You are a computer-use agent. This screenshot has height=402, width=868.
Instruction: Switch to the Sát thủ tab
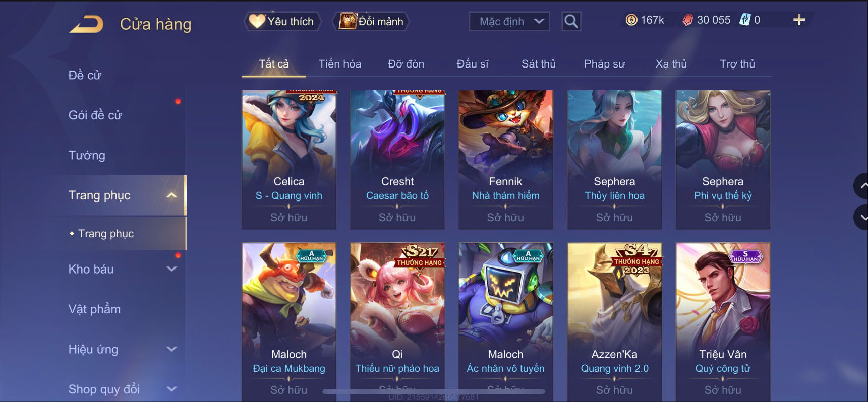pos(538,64)
